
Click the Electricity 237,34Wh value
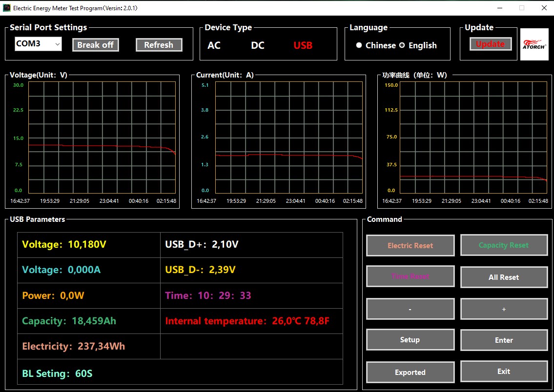coord(74,347)
